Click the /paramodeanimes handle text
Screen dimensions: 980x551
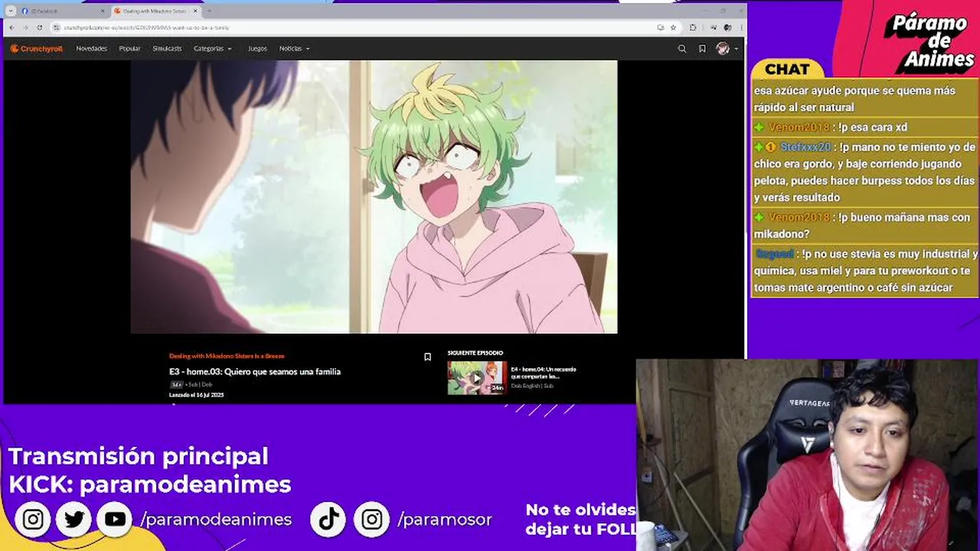[216, 520]
